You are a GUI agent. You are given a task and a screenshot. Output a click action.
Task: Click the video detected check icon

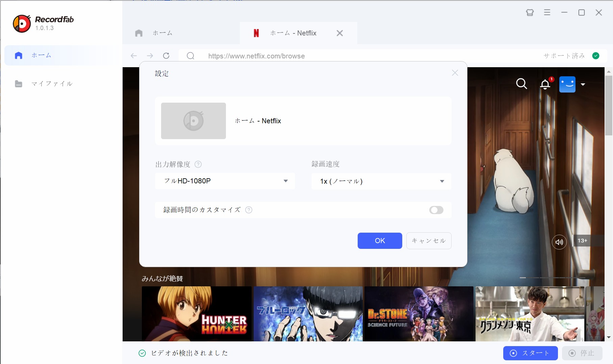142,353
